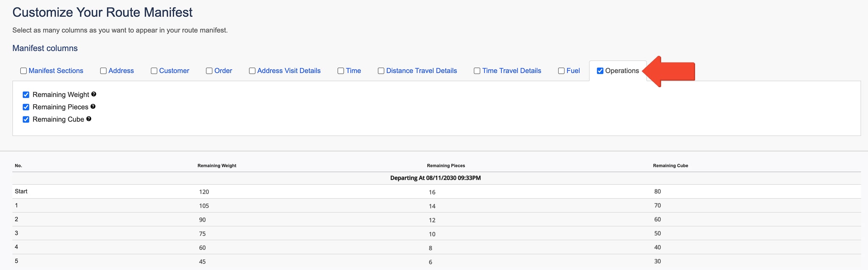Enable the Order checkbox
This screenshot has width=868, height=270.
click(209, 71)
